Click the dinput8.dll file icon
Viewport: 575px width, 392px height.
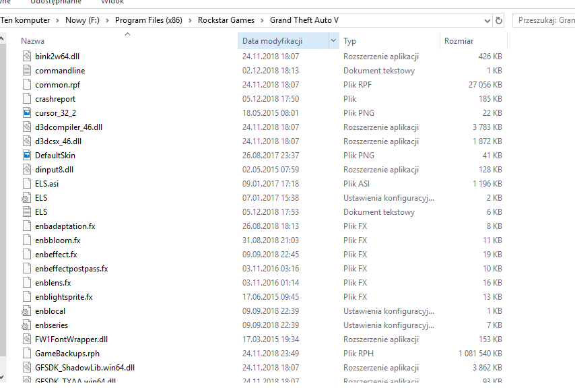(x=27, y=170)
